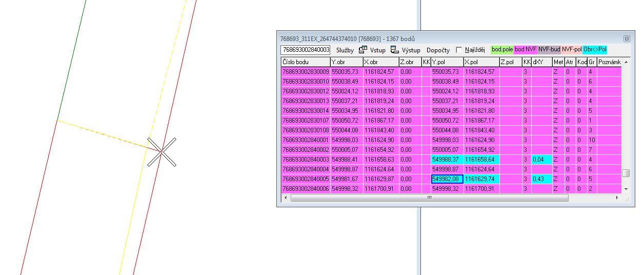Open the Služby menu
This screenshot has width=644, height=275.
point(345,50)
